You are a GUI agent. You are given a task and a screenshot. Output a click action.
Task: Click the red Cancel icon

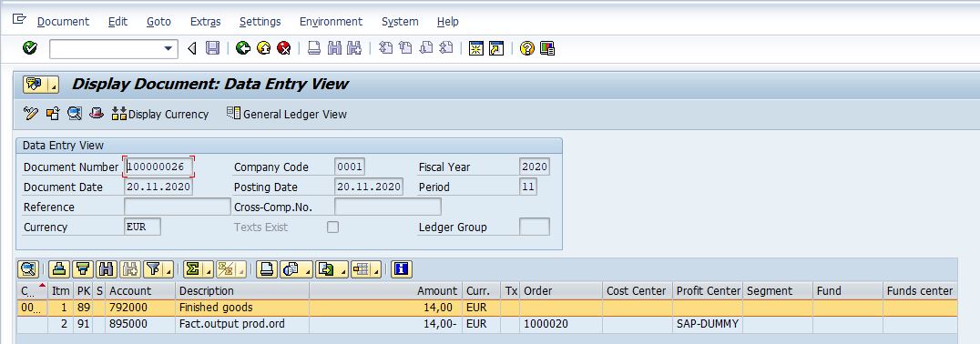284,48
